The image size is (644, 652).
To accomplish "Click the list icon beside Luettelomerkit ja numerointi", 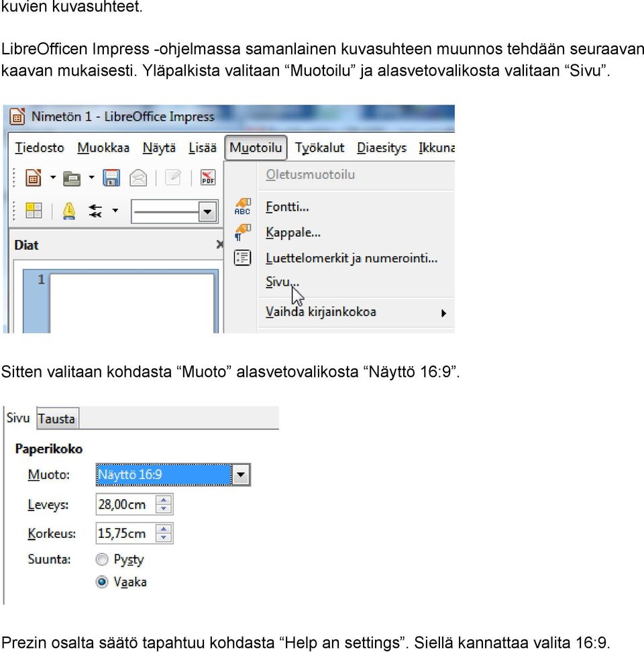I will (x=242, y=258).
